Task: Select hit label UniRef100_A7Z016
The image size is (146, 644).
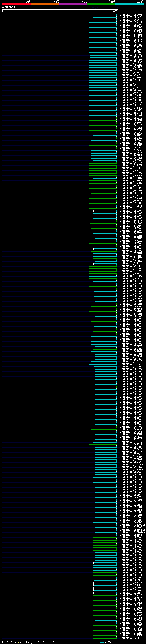Action: (131, 440)
